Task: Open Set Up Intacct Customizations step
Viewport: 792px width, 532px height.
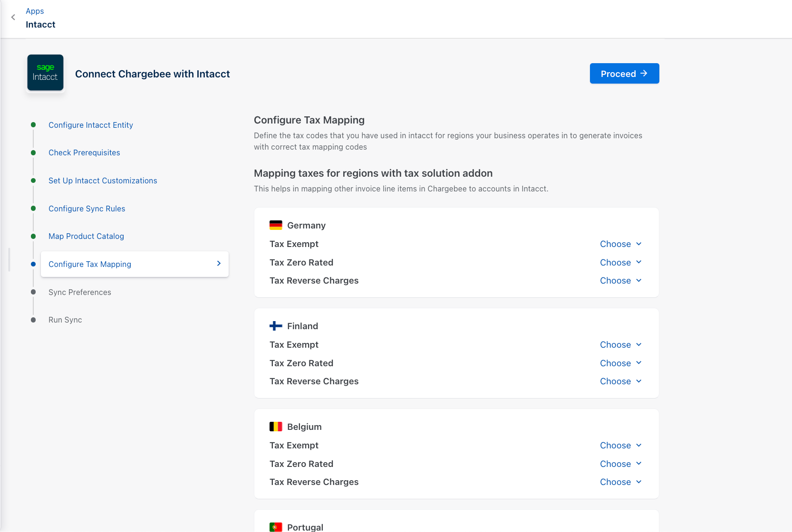Action: 103,180
